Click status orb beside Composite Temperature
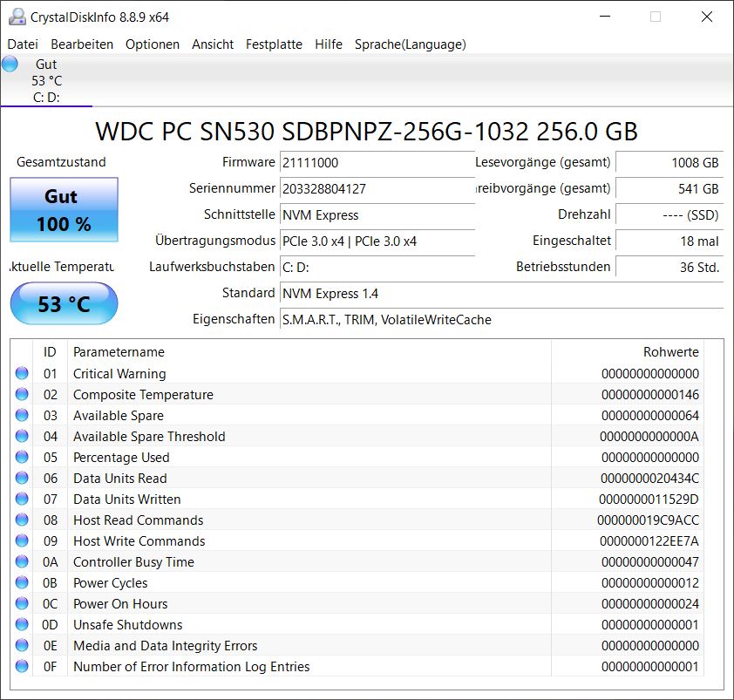 coord(22,395)
